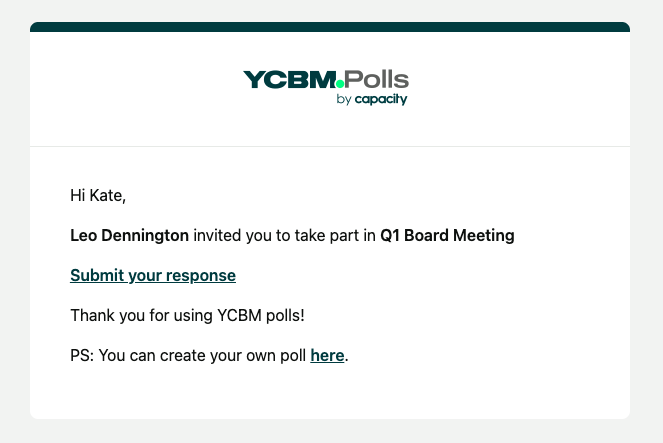The image size is (663, 443).
Task: Click the "Hi Kate," greeting line
Action: pos(98,195)
